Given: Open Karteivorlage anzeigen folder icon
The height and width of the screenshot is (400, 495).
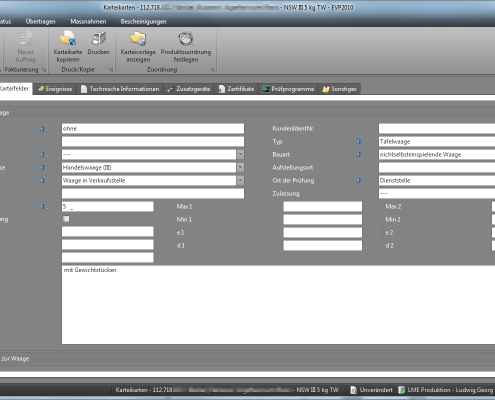Looking at the screenshot, I should (138, 39).
